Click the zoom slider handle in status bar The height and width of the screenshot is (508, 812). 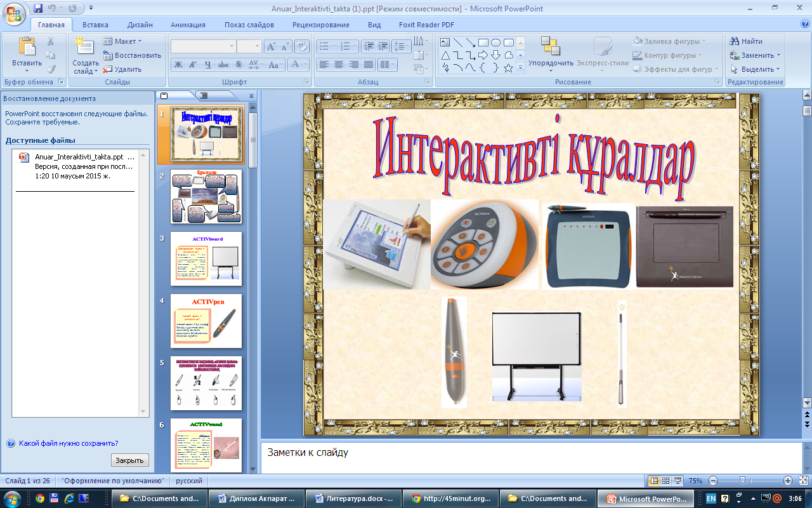[742, 481]
